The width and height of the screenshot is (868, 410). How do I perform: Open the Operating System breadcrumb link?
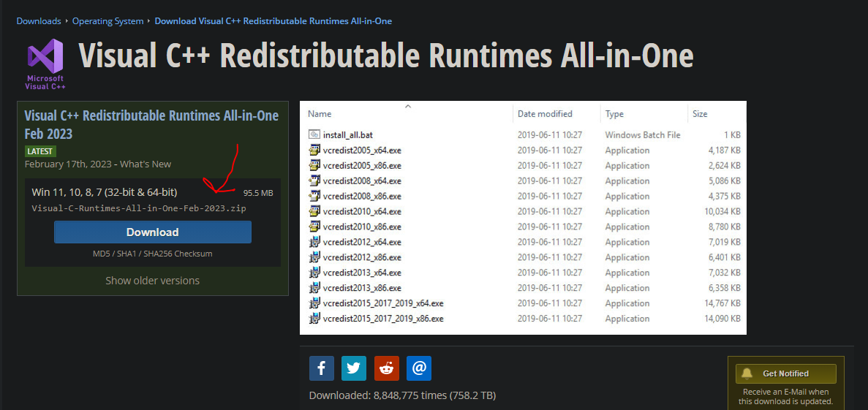point(108,21)
